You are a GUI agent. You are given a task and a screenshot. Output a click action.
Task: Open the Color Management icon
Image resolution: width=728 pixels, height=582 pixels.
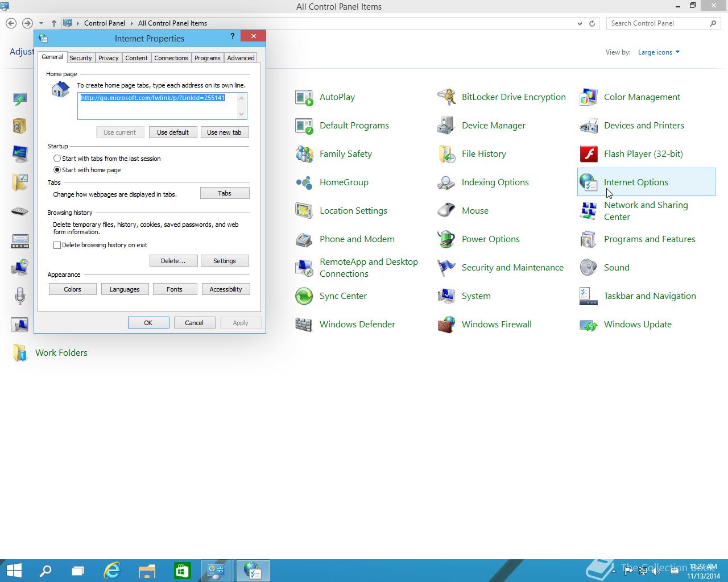(589, 97)
